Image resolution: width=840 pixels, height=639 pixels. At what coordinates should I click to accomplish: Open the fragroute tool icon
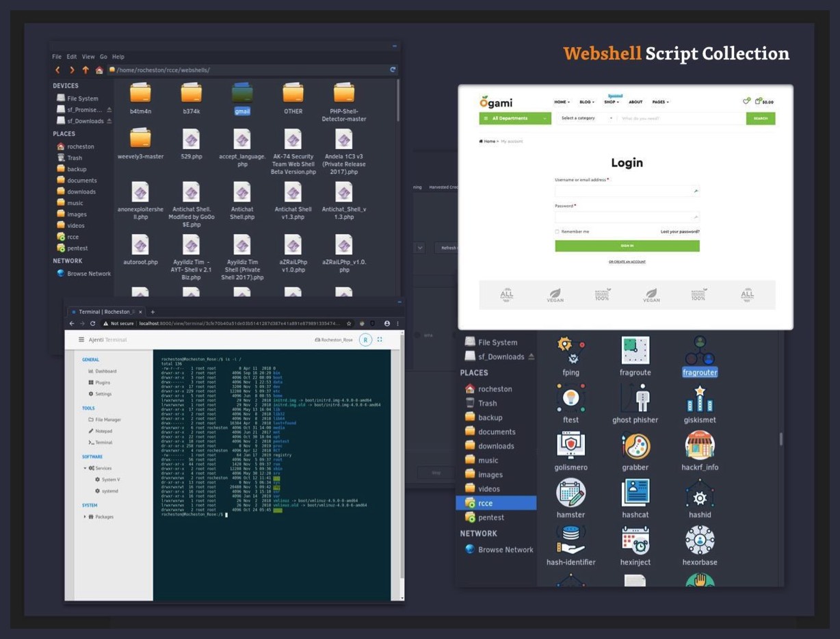635,350
